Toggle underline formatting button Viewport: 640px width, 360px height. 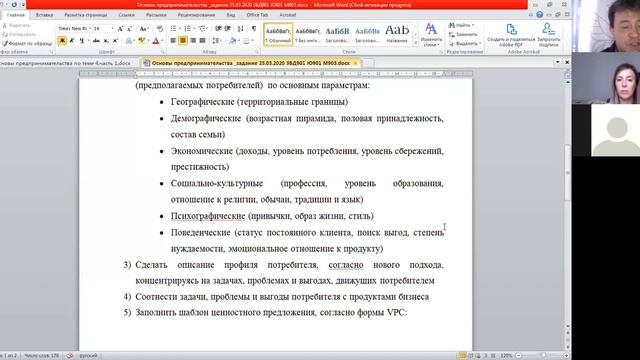(x=82, y=40)
